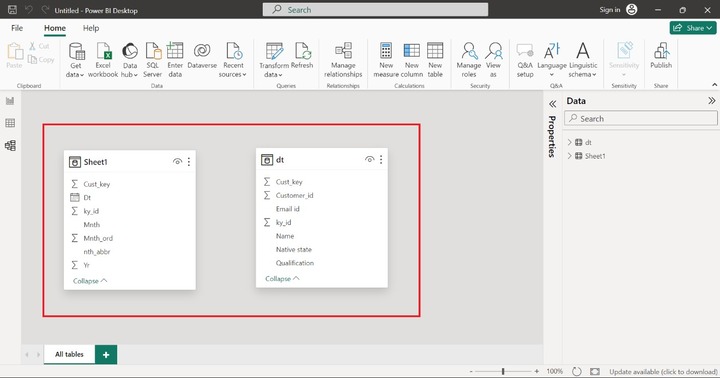Click the Reset zoom circular arrow icon

(x=577, y=371)
